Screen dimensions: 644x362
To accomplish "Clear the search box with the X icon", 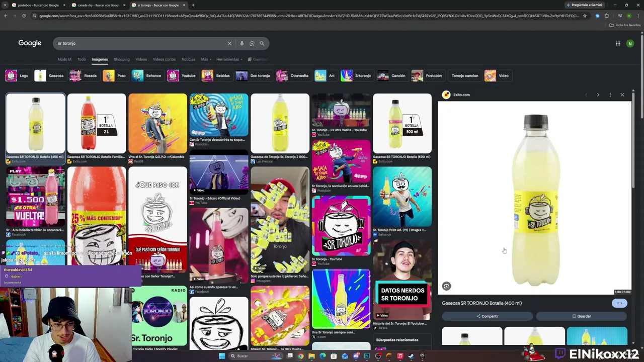I will coord(229,43).
